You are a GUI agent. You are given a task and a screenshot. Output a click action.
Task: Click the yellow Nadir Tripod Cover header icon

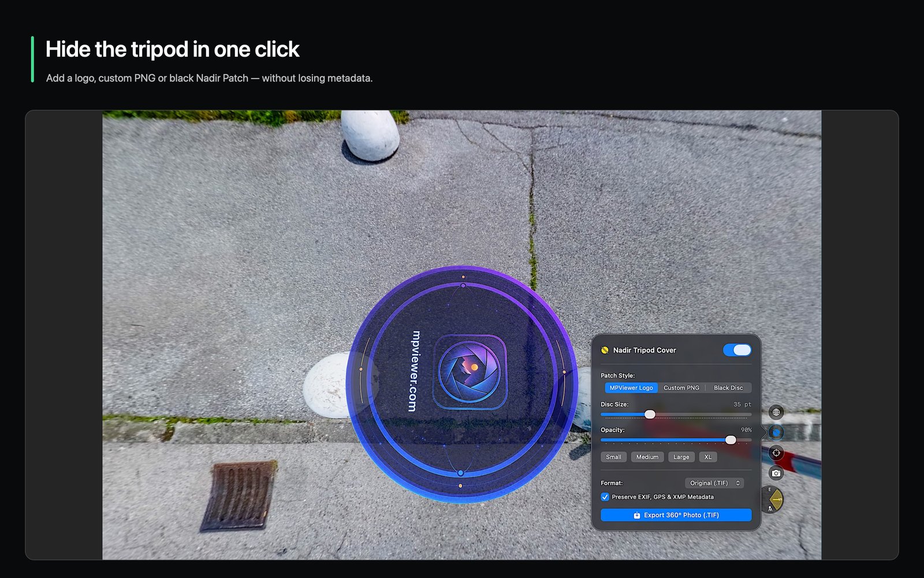[x=605, y=350]
